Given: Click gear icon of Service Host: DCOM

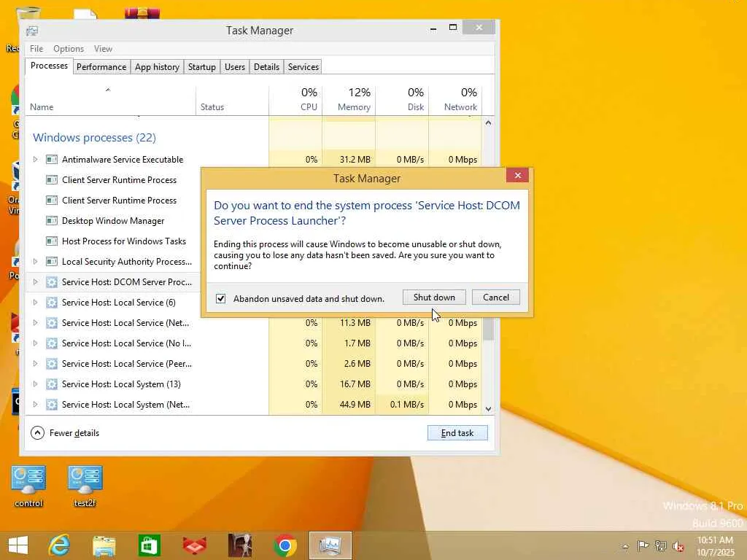Looking at the screenshot, I should [52, 282].
